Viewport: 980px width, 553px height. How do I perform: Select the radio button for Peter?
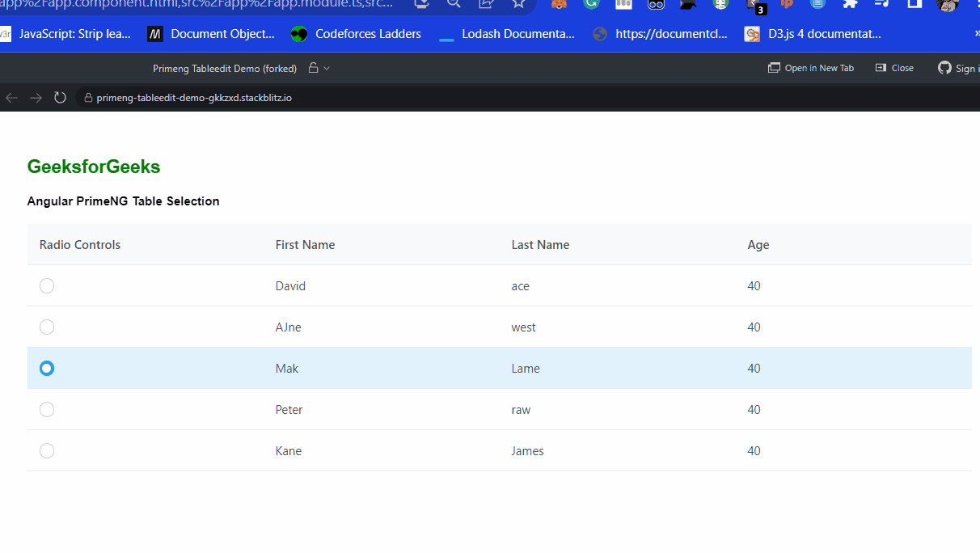pyautogui.click(x=47, y=409)
